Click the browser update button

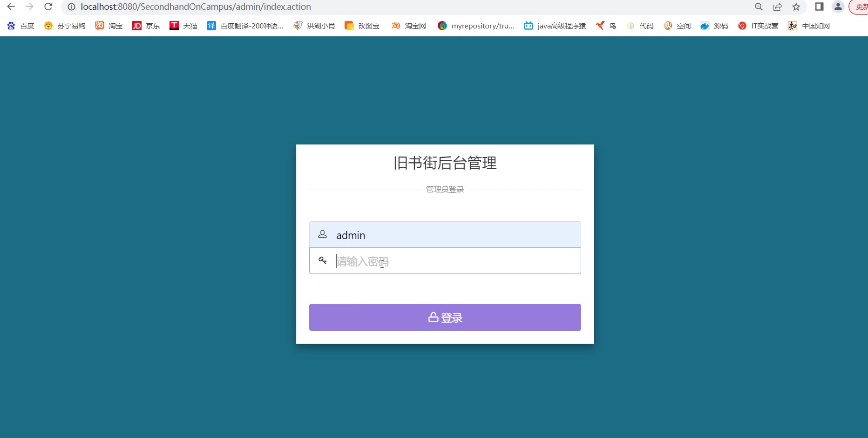click(859, 7)
